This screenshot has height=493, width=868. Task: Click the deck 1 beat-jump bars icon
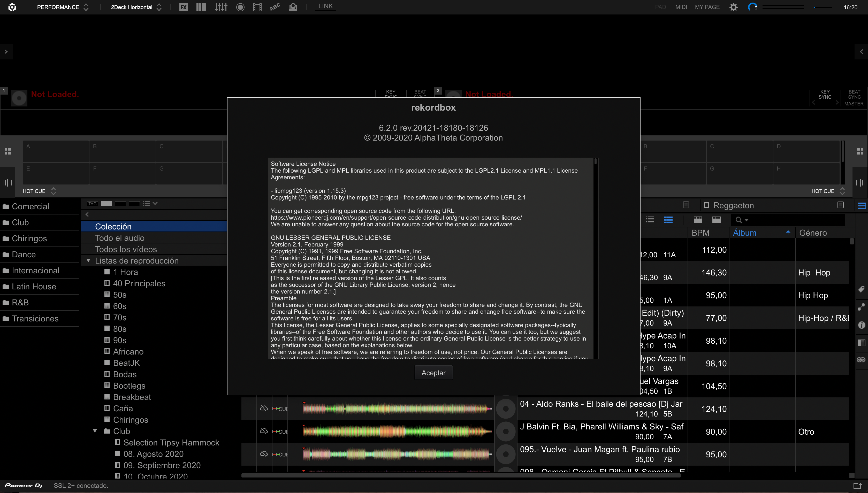pyautogui.click(x=7, y=182)
